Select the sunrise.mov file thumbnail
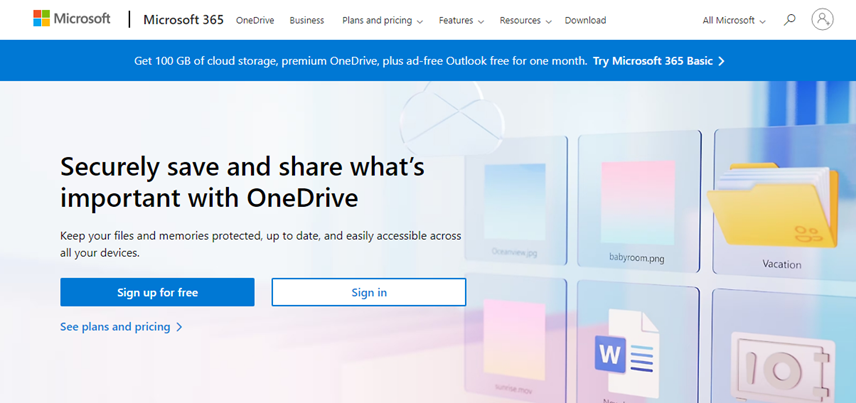This screenshot has width=856, height=403. click(514, 339)
